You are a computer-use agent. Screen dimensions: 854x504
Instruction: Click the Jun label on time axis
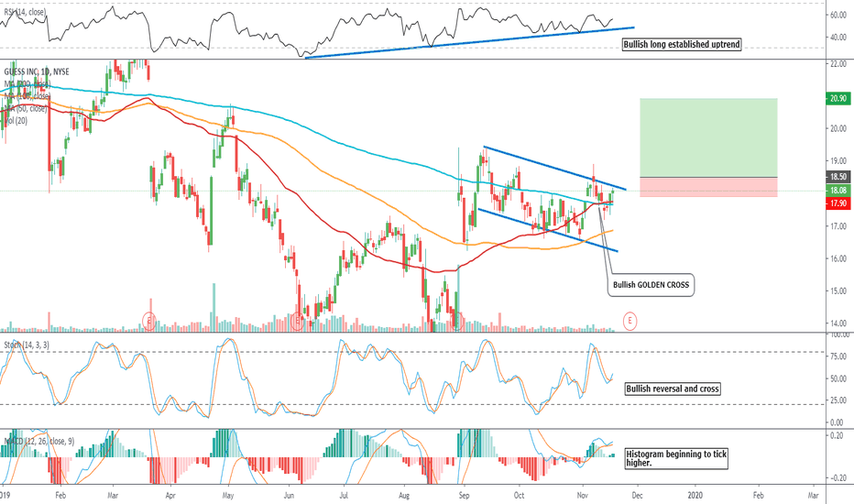[x=289, y=495]
